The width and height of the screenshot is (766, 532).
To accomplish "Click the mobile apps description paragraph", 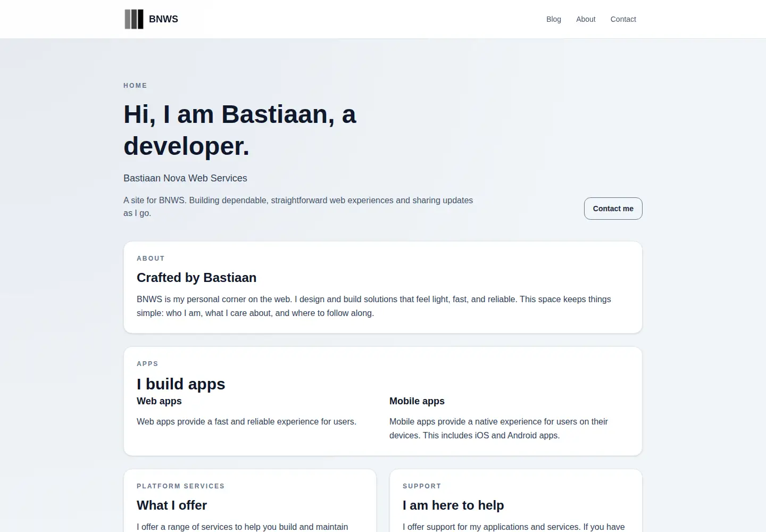I will 498,428.
